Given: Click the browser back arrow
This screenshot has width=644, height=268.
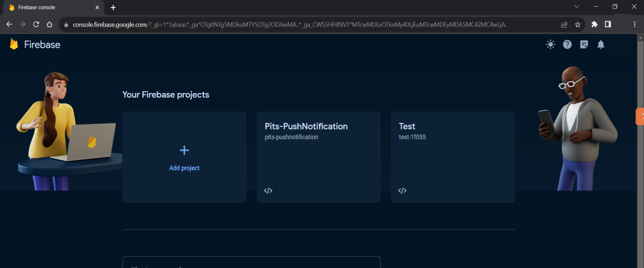Looking at the screenshot, I should pos(9,24).
